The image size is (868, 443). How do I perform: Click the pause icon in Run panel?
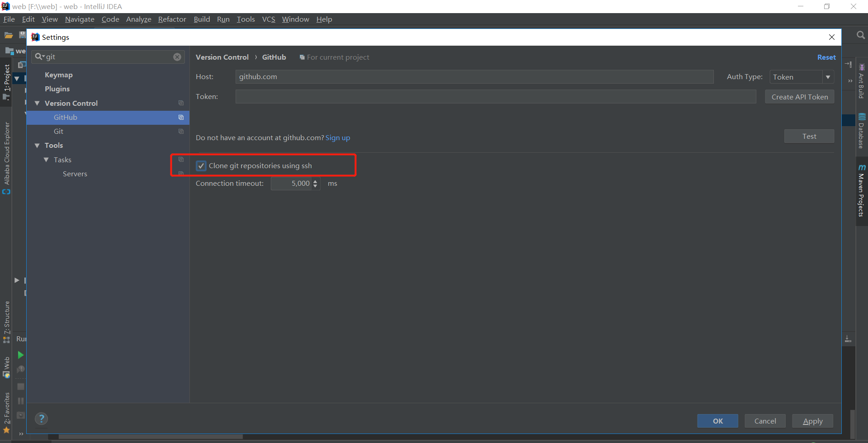click(21, 401)
